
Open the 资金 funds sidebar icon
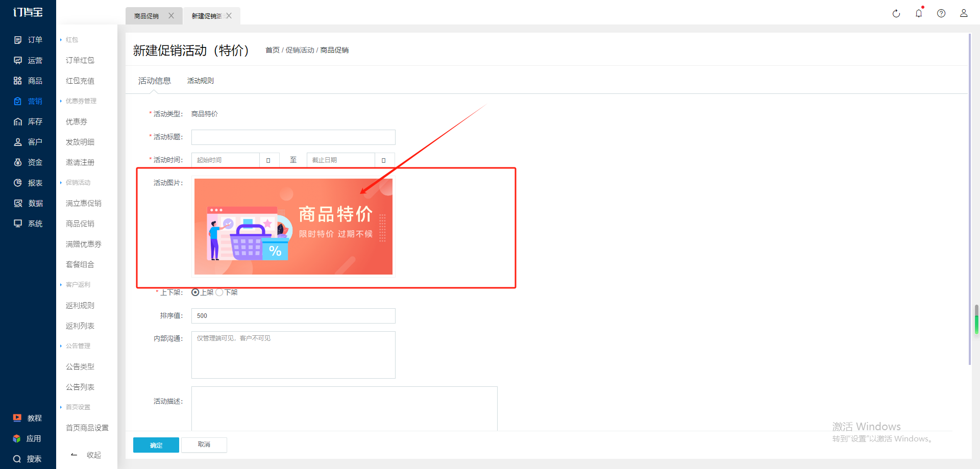pos(18,162)
